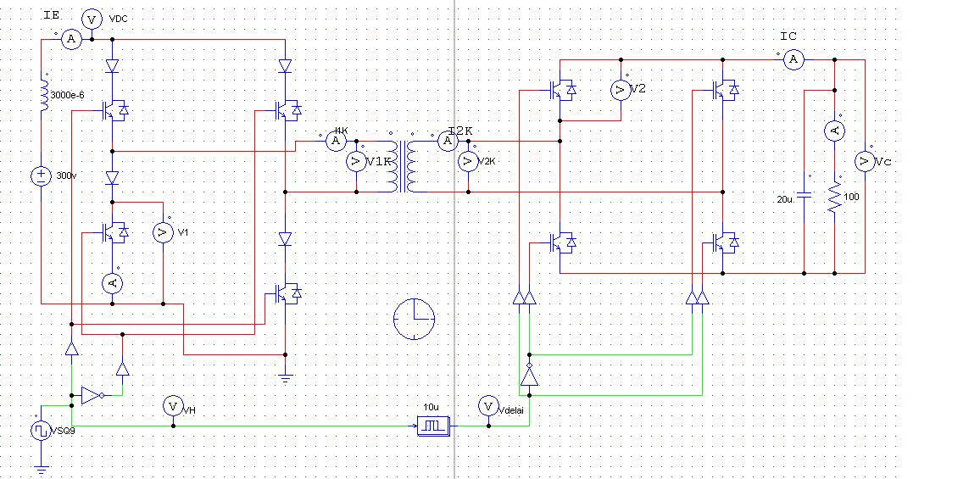Select the Vc voltmeter
Image resolution: width=980 pixels, height=479 pixels.
click(x=865, y=162)
